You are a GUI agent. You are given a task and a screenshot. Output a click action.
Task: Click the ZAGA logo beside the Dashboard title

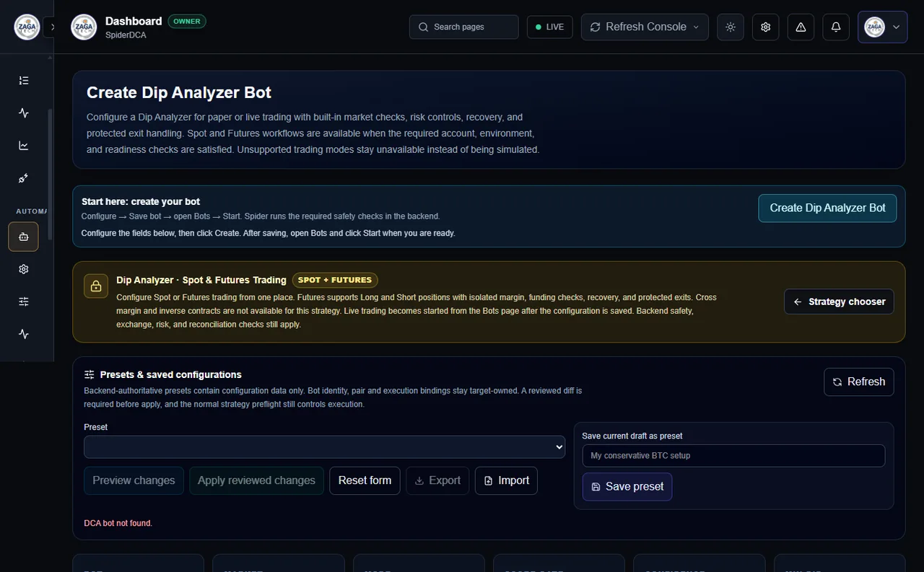click(x=84, y=27)
